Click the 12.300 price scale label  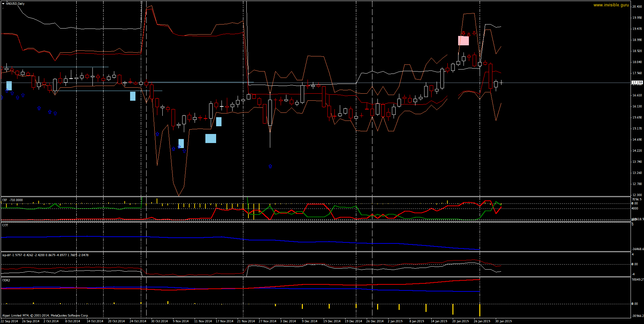pos(637,195)
